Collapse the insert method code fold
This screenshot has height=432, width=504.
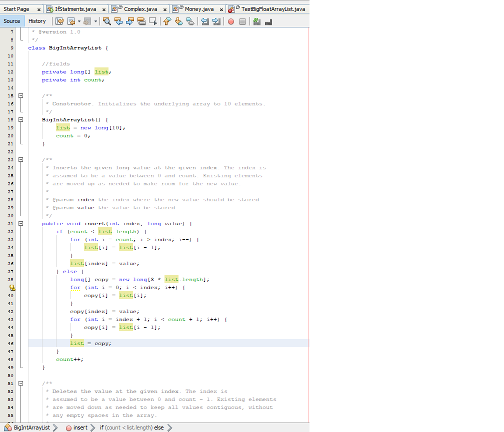[20, 223]
